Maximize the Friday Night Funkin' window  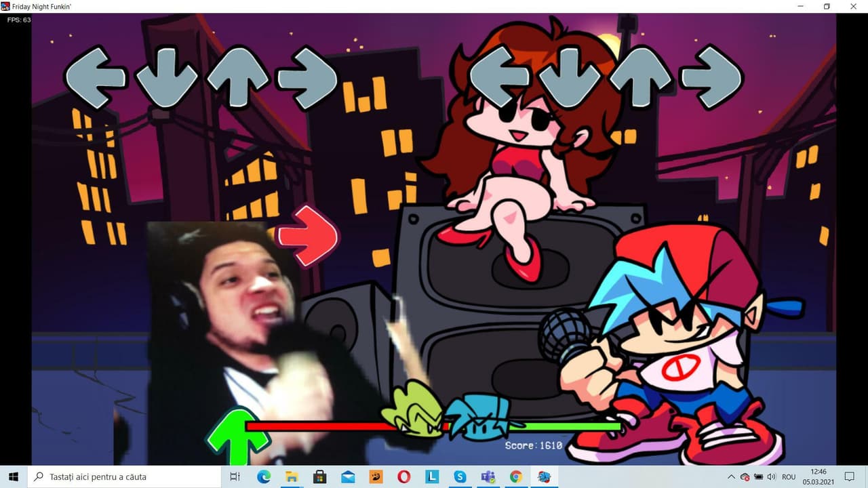tap(827, 6)
